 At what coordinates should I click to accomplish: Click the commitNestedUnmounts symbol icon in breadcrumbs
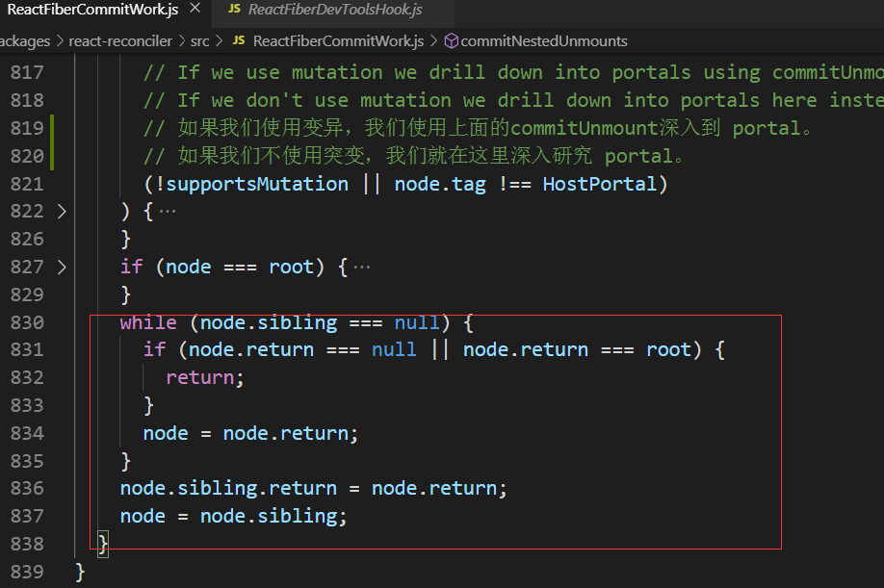click(x=450, y=41)
